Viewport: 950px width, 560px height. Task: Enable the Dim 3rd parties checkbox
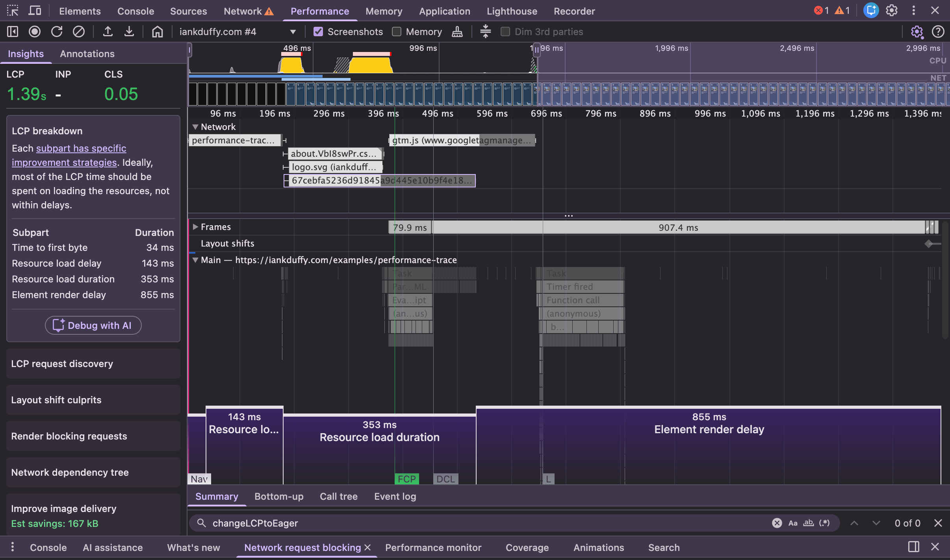505,32
